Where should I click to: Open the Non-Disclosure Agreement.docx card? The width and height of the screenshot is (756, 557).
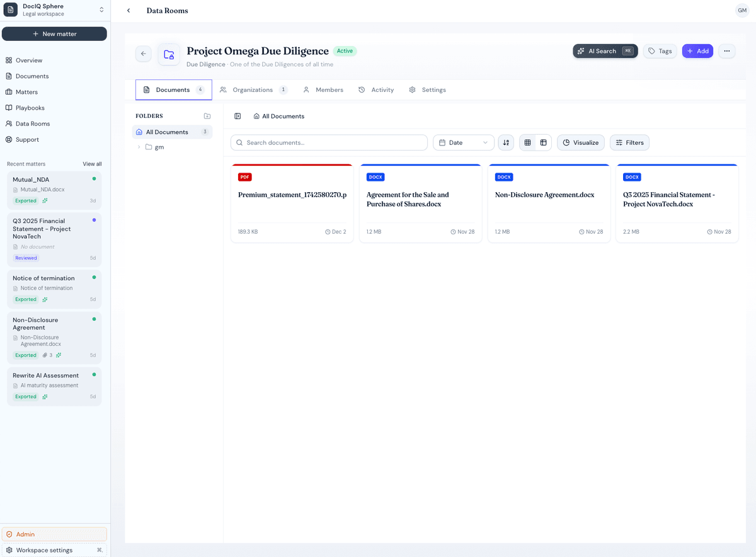tap(549, 203)
